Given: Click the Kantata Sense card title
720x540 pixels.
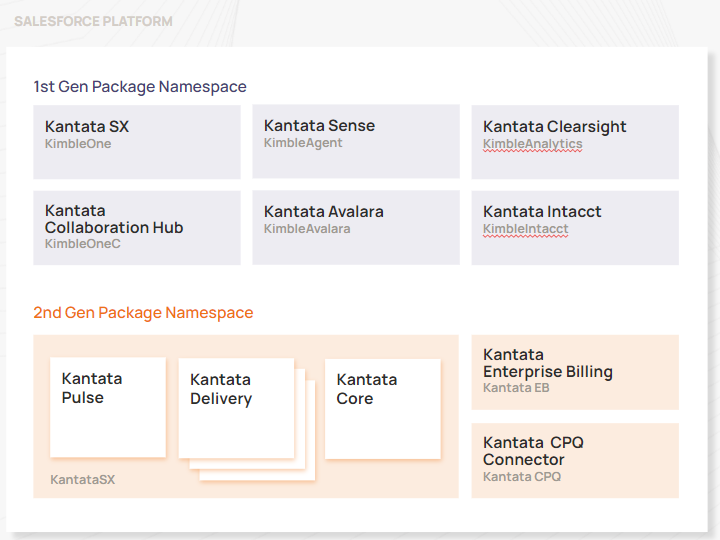Looking at the screenshot, I should 319,125.
